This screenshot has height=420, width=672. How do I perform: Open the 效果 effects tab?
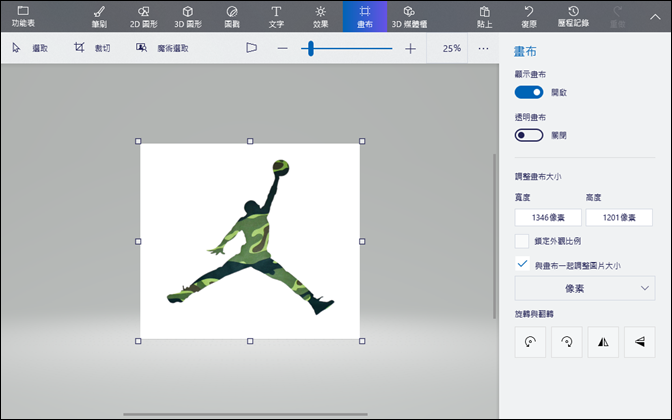pyautogui.click(x=320, y=16)
